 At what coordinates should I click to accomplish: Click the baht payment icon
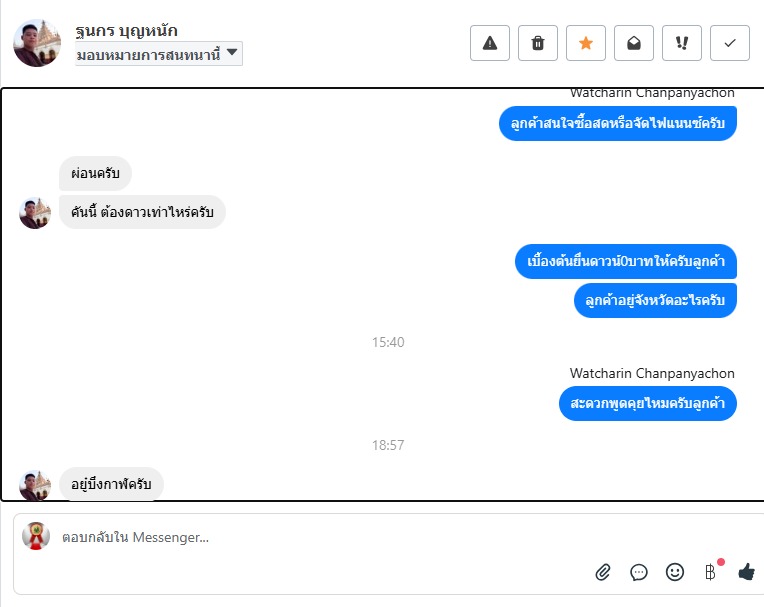click(711, 571)
